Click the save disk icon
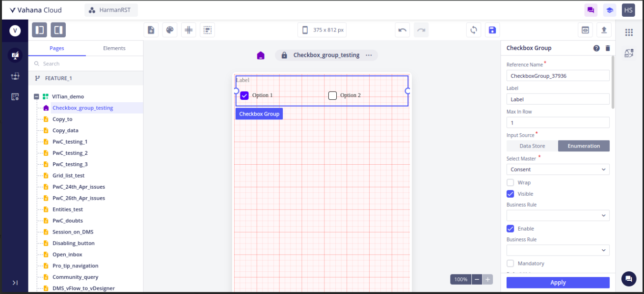Image resolution: width=644 pixels, height=294 pixels. click(x=492, y=30)
